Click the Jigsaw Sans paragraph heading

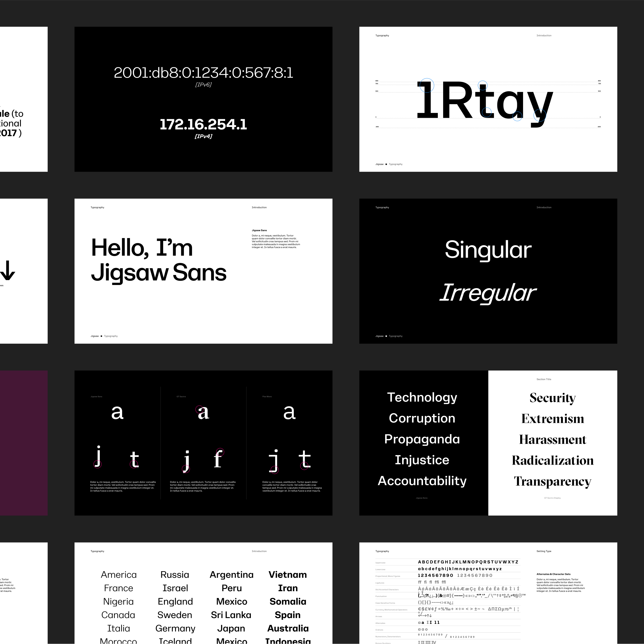tap(259, 230)
